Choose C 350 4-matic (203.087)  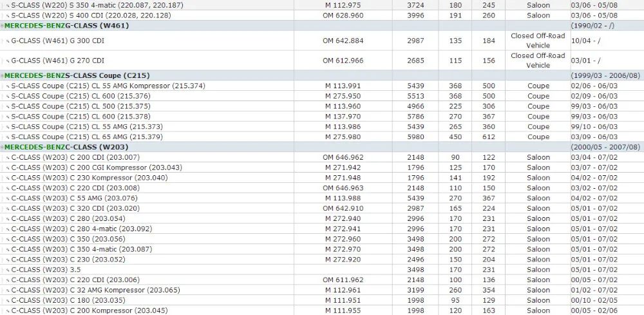pyautogui.click(x=81, y=249)
